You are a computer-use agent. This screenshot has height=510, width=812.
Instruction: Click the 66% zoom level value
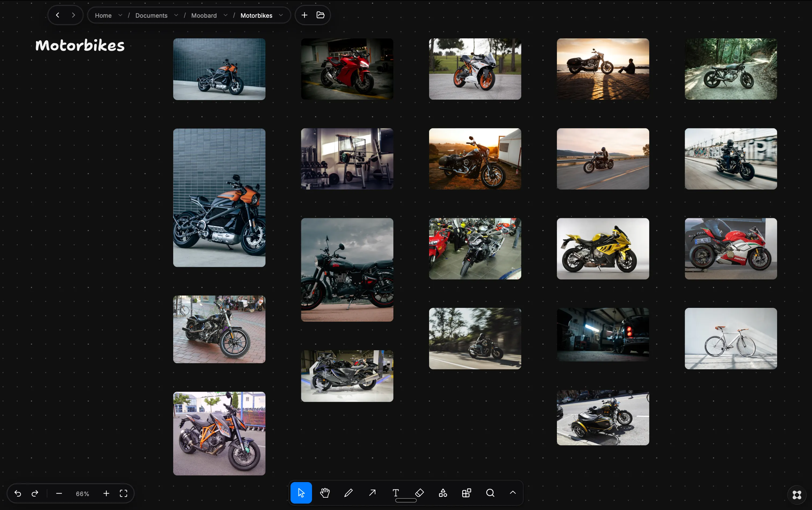[x=83, y=494]
